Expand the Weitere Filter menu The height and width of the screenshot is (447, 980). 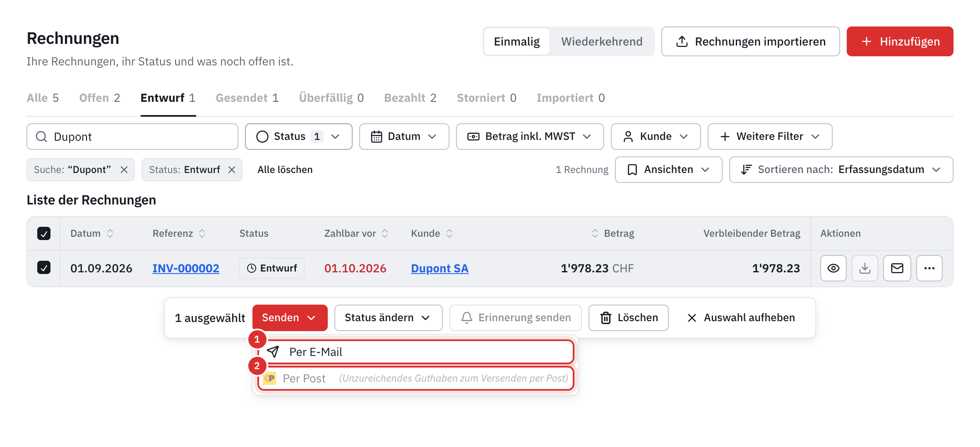[x=770, y=137]
